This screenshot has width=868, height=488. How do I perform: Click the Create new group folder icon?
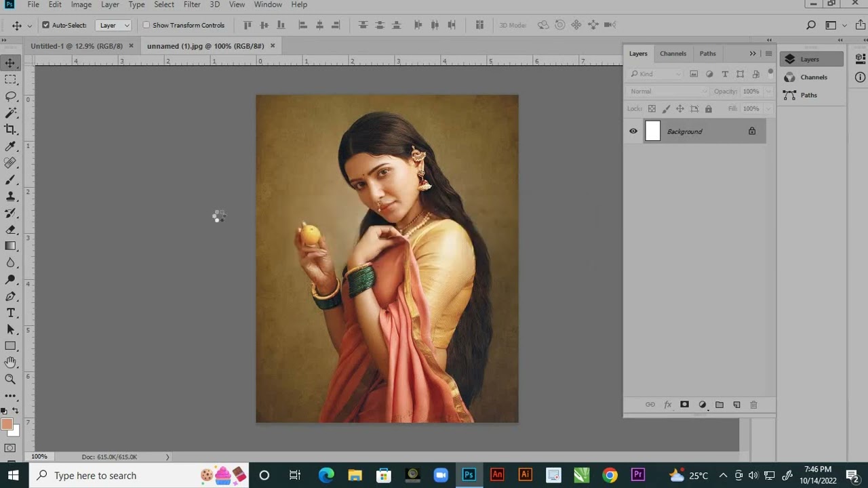(719, 405)
